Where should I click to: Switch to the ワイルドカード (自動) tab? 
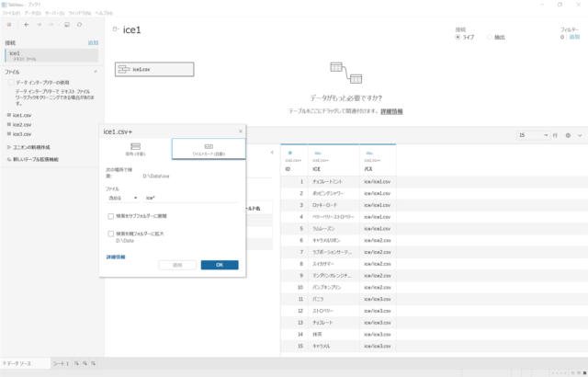point(208,149)
